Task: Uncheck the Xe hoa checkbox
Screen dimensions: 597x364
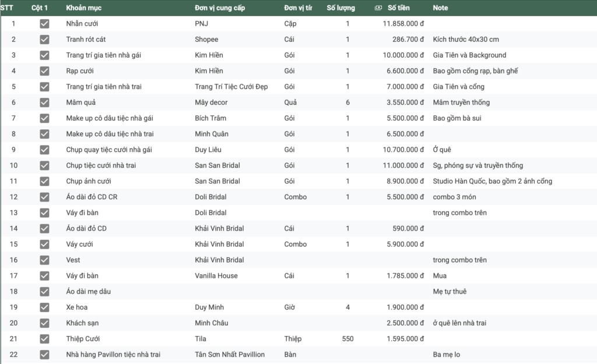Action: 44,307
